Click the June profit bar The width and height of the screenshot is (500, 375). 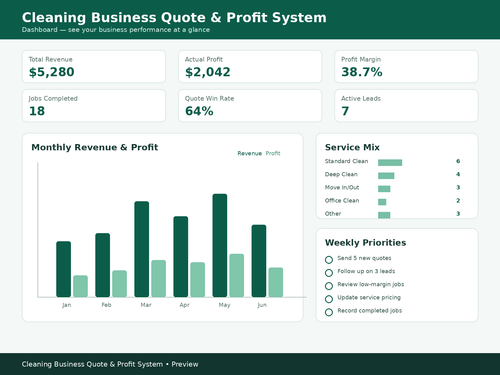276,282
